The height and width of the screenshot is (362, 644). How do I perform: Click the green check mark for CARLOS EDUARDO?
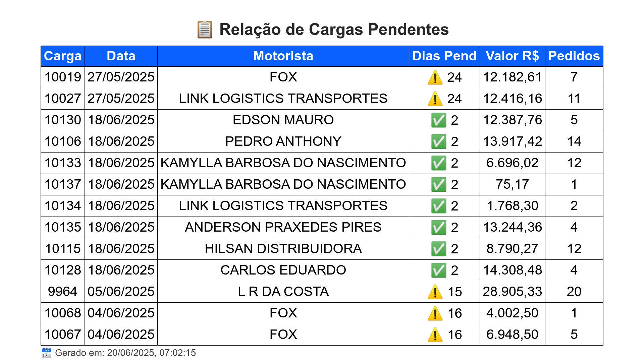click(438, 270)
